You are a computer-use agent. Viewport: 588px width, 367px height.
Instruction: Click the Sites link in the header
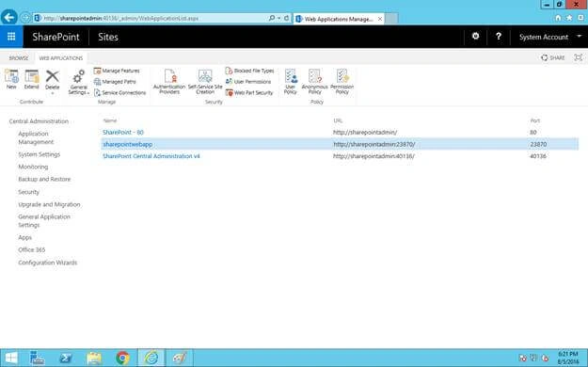[108, 37]
